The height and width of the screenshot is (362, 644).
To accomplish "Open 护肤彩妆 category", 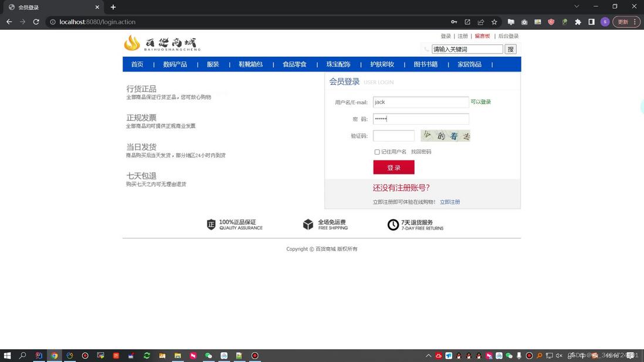I will coord(382,64).
